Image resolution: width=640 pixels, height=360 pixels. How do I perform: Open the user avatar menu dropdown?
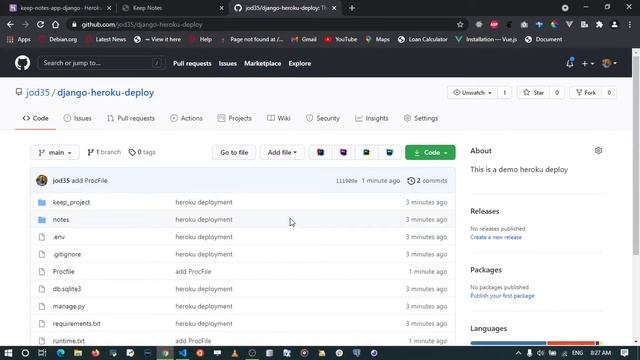coord(609,63)
